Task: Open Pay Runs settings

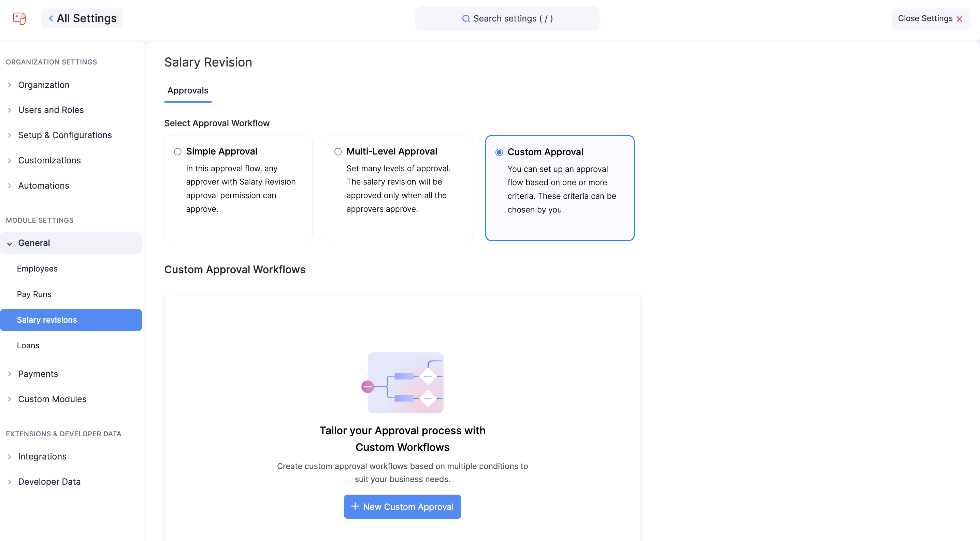Action: (x=34, y=294)
